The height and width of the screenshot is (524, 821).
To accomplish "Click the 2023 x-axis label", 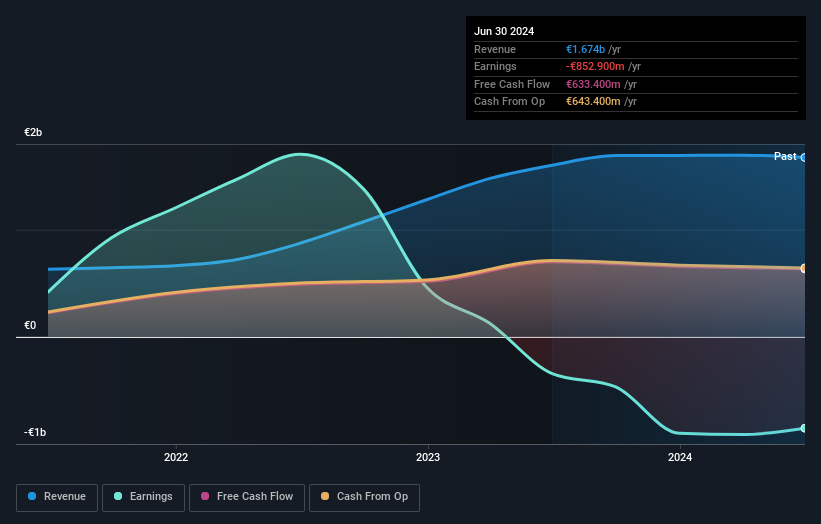I will [428, 457].
